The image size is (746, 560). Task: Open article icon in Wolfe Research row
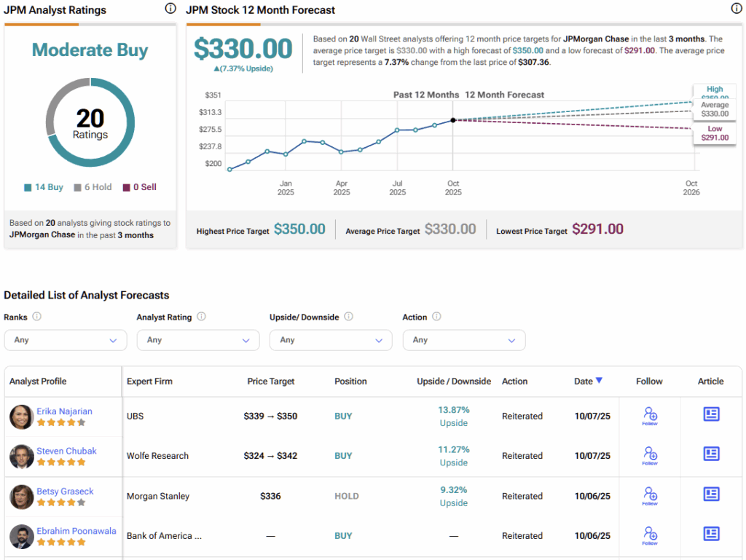711,454
